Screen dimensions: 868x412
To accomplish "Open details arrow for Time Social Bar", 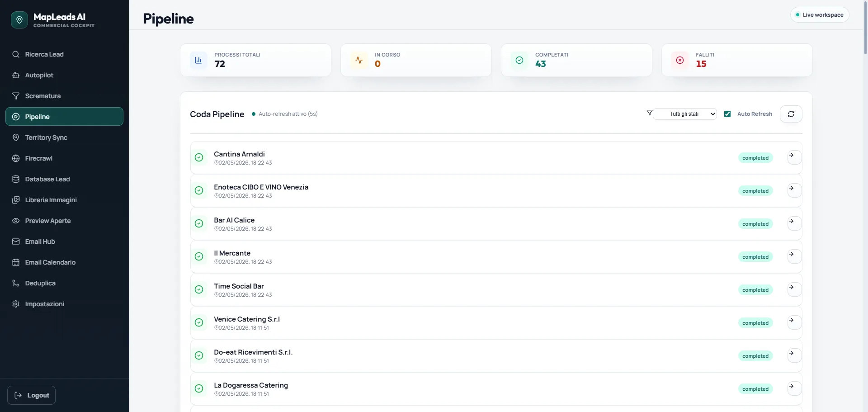I will coord(794,289).
